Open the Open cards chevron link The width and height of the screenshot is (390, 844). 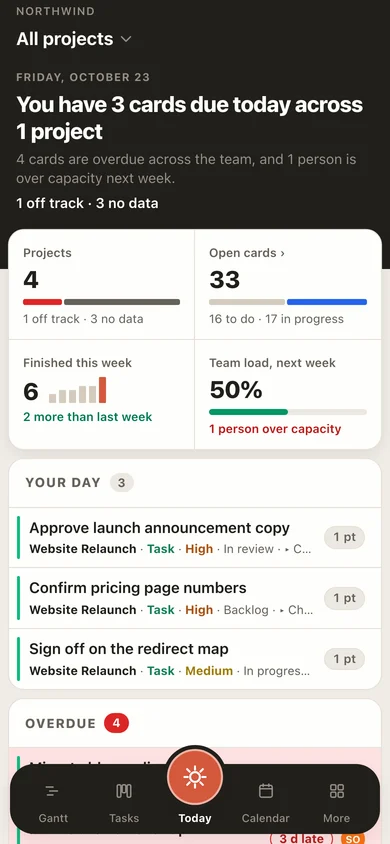click(282, 253)
